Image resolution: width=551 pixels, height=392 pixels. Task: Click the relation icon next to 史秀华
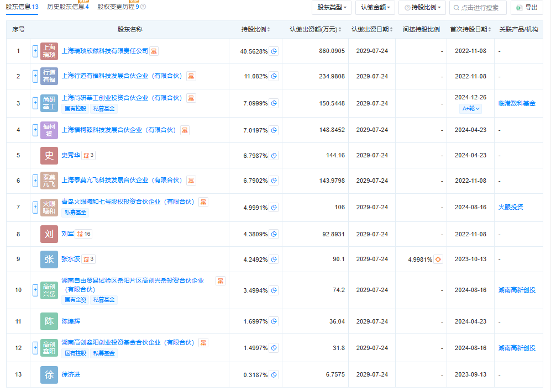(88, 156)
